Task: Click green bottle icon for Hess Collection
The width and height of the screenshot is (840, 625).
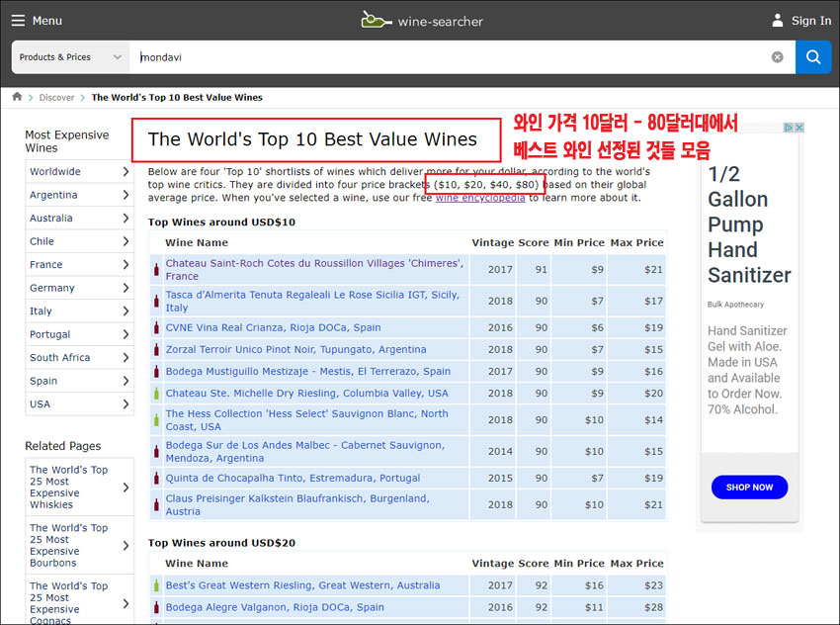Action: 156,419
